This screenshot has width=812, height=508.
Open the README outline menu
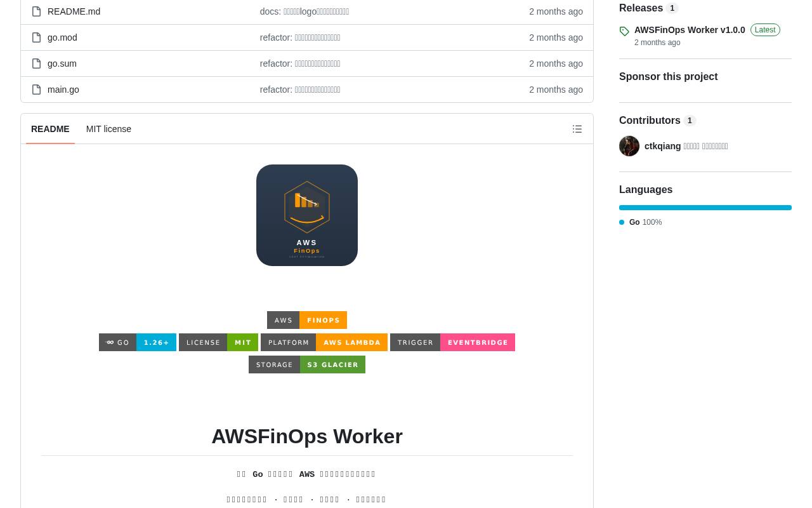[x=577, y=129]
